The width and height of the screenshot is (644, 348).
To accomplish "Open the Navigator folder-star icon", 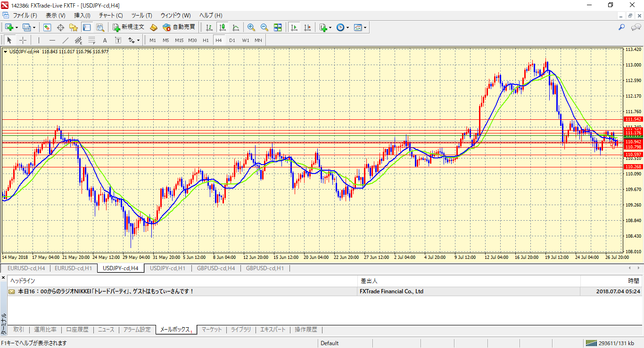I will click(x=73, y=27).
